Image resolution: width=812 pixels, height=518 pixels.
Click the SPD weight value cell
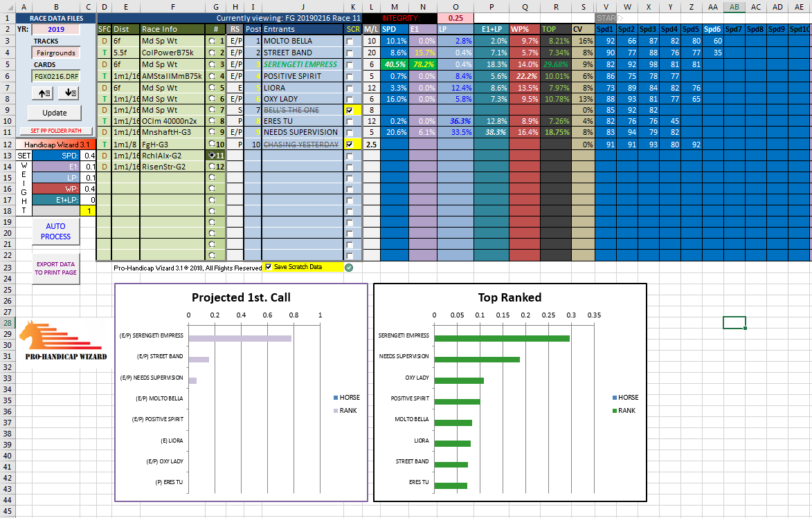pos(89,156)
